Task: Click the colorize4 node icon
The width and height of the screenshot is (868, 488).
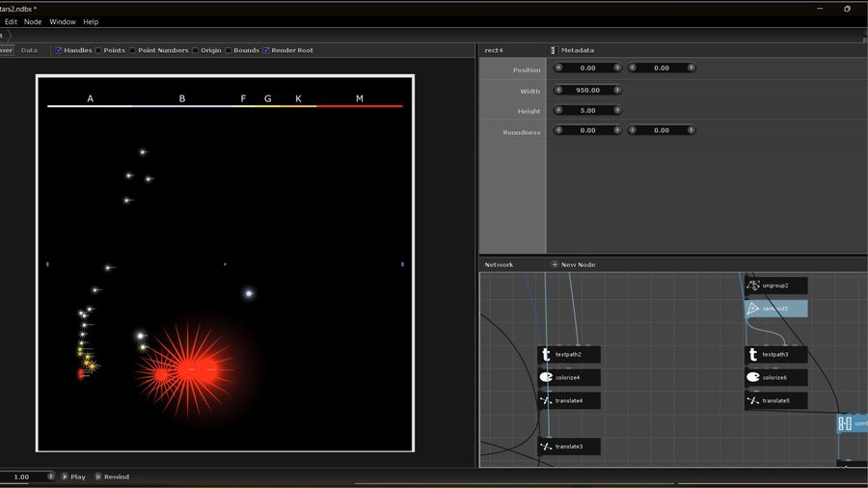Action: tap(546, 377)
